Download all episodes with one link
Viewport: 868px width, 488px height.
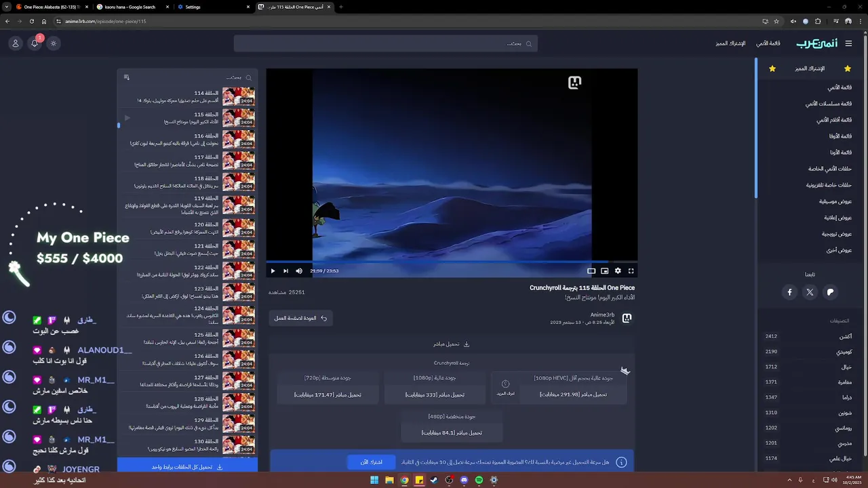[x=187, y=467]
